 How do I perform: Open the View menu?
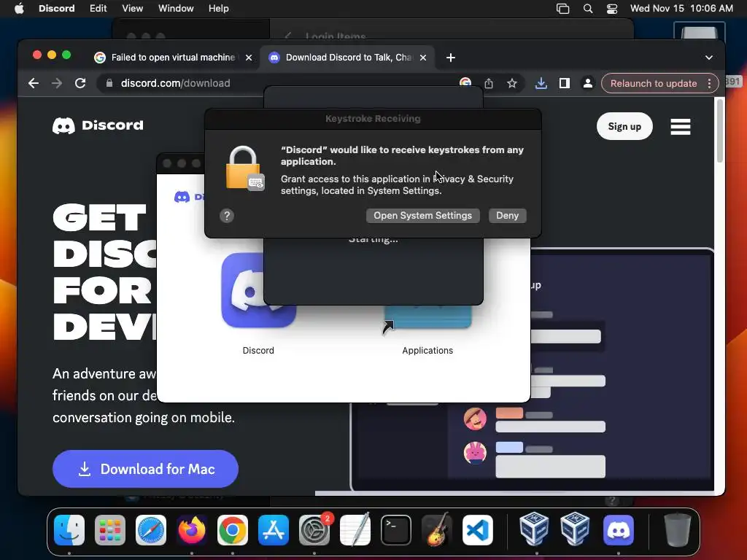click(x=133, y=9)
